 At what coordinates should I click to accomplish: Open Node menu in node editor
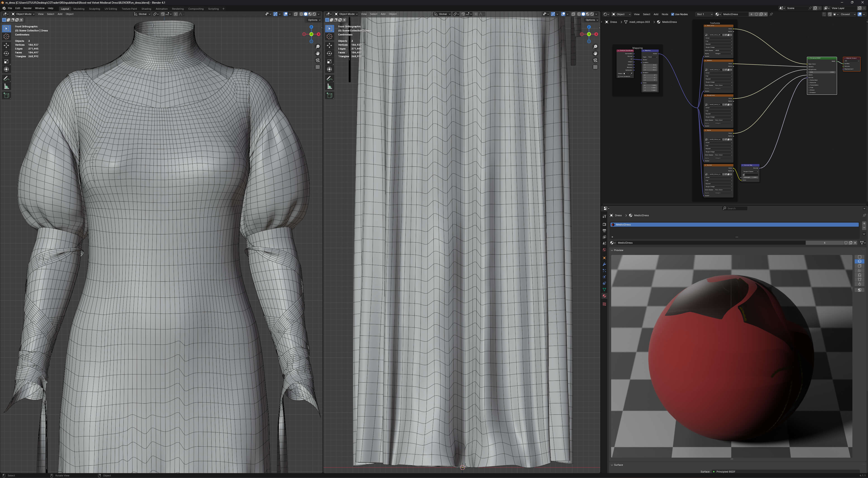point(665,14)
